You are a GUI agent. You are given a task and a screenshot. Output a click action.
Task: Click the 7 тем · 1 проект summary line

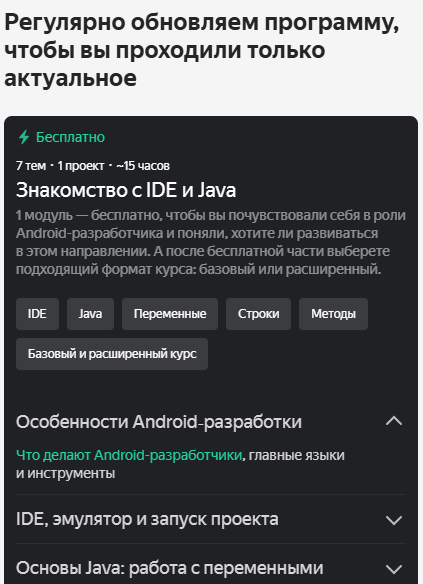[93, 165]
